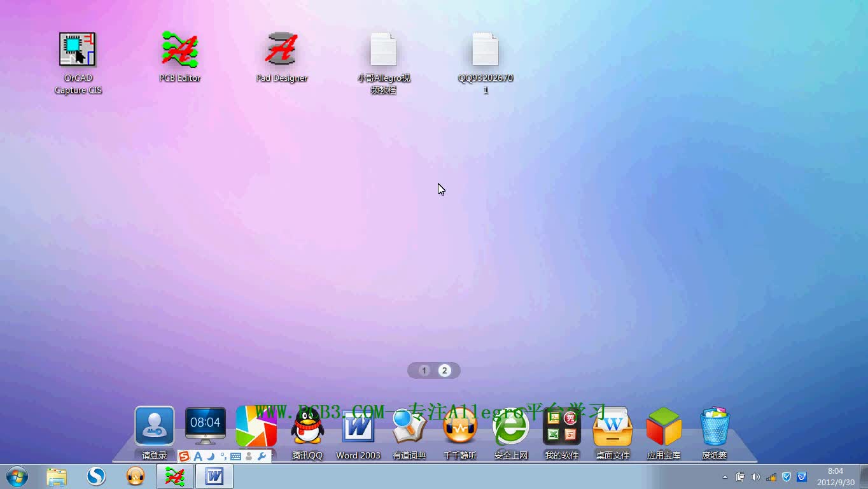Open the Windows Start menu
Image resolution: width=868 pixels, height=489 pixels.
point(17,476)
